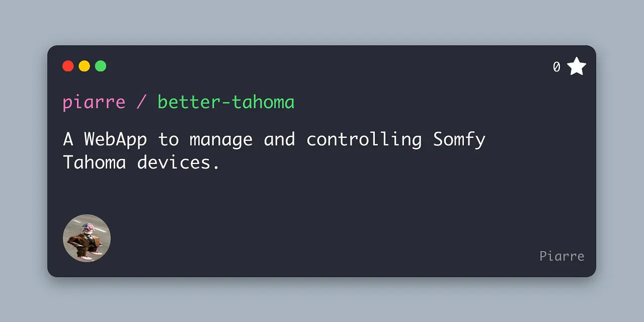This screenshot has width=644, height=322.
Task: Click the word Tahoma in the description
Action: (94, 163)
